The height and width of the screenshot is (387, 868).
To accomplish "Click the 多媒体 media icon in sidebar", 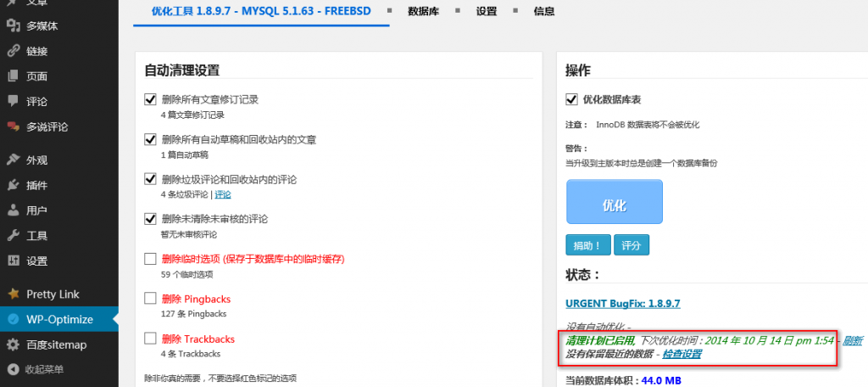I will pyautogui.click(x=13, y=25).
